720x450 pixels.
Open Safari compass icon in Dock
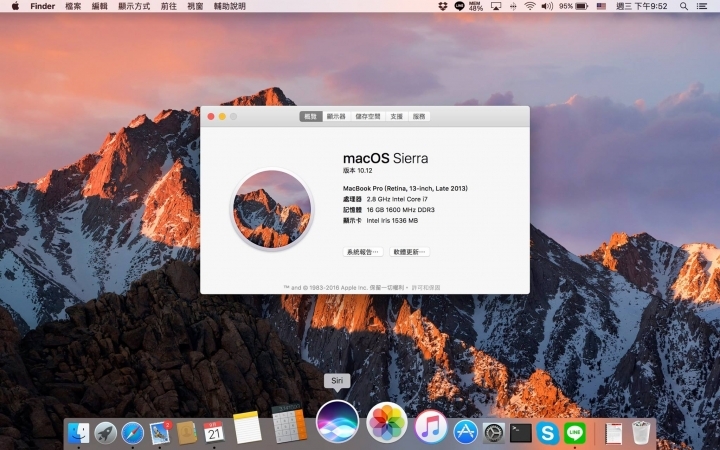[x=133, y=433]
